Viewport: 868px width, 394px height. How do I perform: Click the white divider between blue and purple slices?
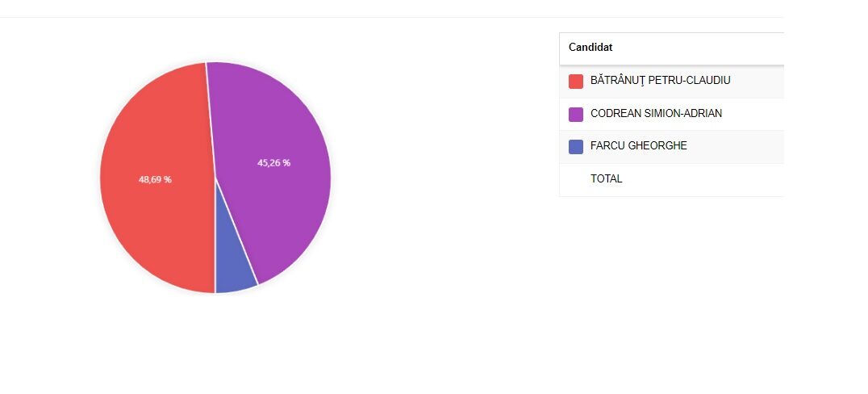236,232
